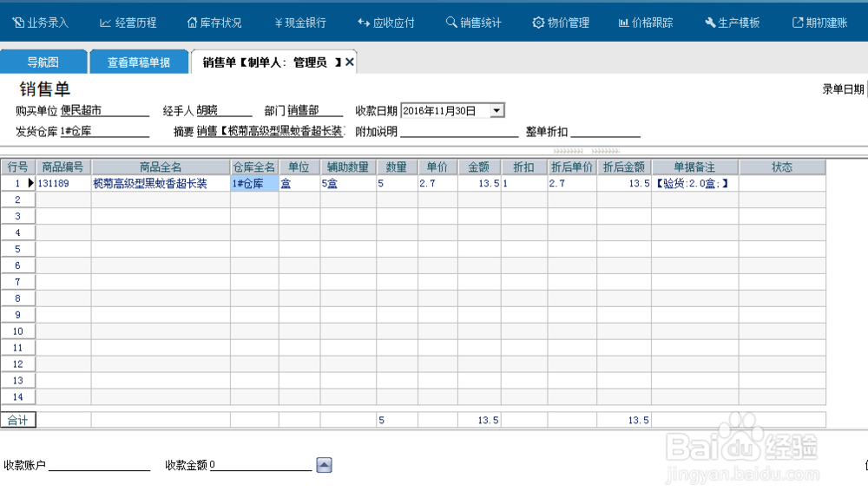This screenshot has width=868, height=504.
Task: Open 应收应付 receivables and payables
Action: pos(385,23)
